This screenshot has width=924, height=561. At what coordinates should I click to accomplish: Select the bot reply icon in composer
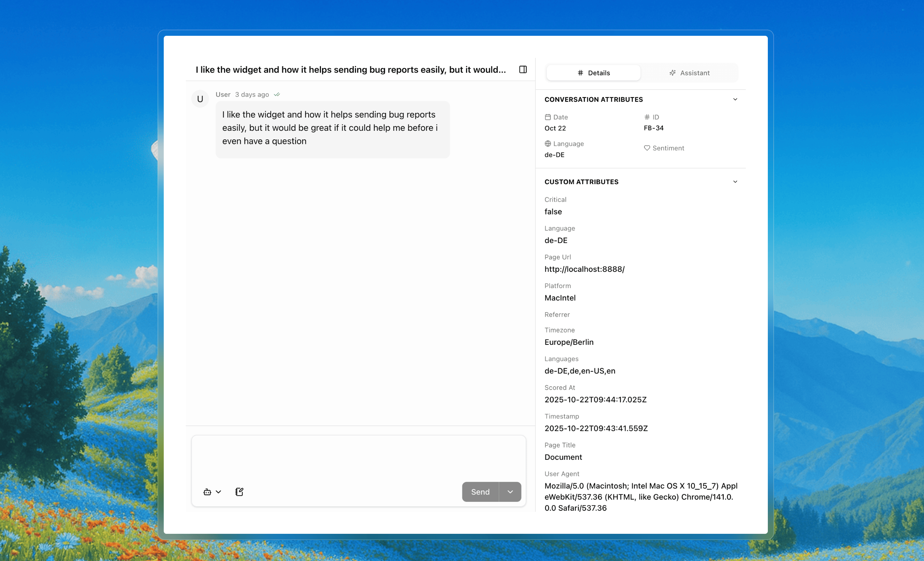coord(207,492)
